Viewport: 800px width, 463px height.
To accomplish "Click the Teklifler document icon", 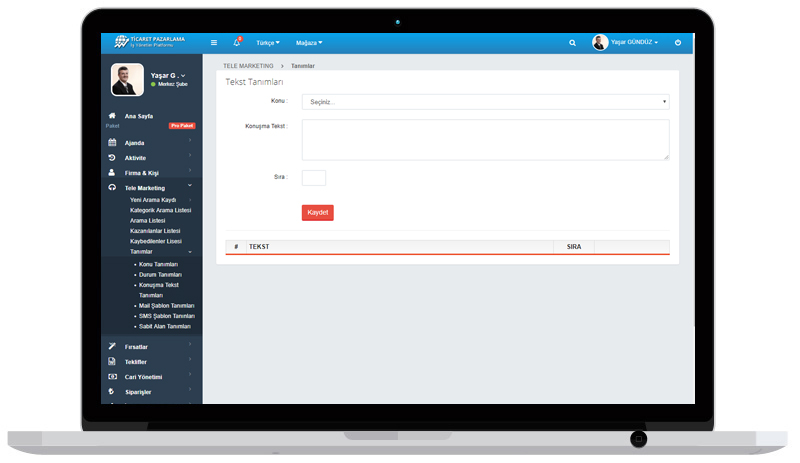I will (x=112, y=361).
